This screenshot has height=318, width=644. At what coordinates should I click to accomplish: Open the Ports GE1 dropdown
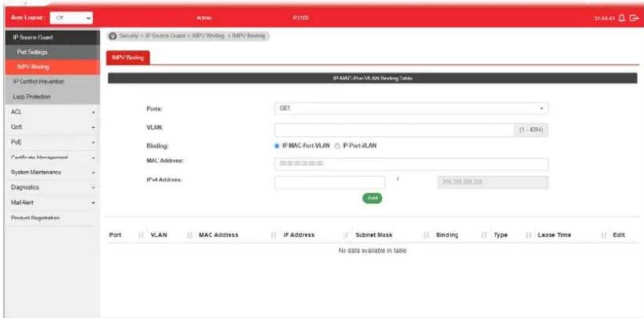[411, 109]
